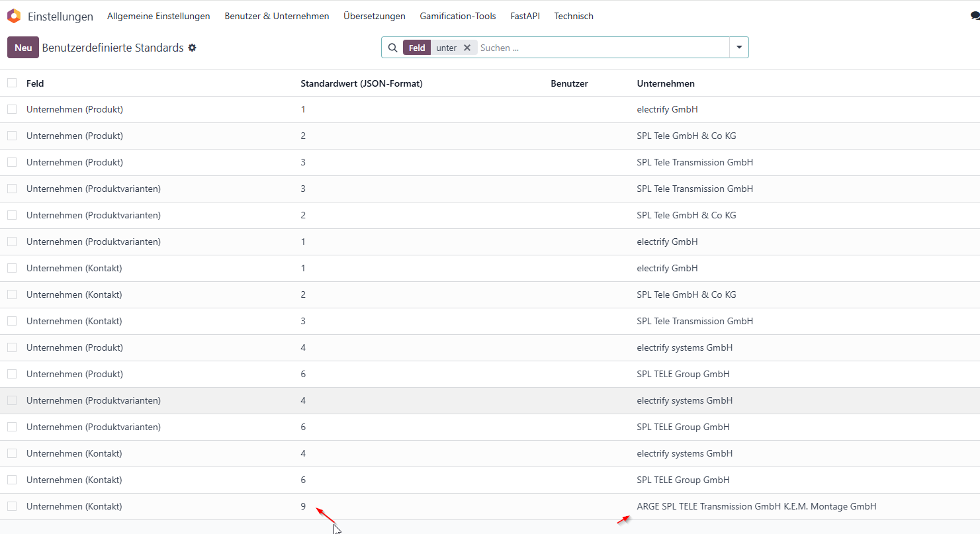Check the row with value 9 ARGE SPL TELE
The width and height of the screenshot is (980, 534).
pos(12,506)
